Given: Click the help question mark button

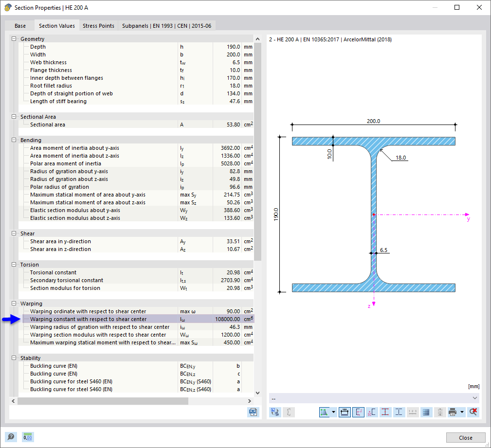Looking at the screenshot, I should click(10, 436).
